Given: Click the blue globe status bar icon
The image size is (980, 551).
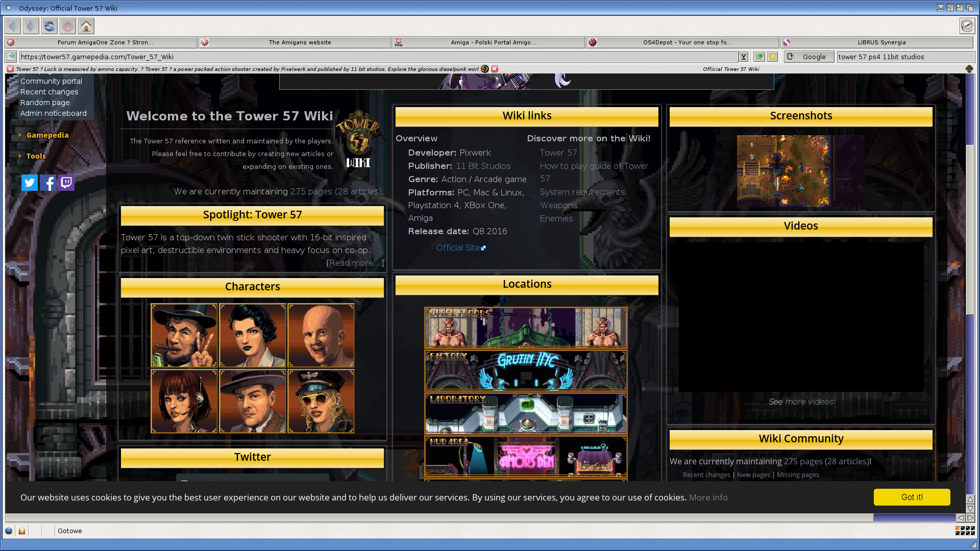Looking at the screenshot, I should 9,531.
